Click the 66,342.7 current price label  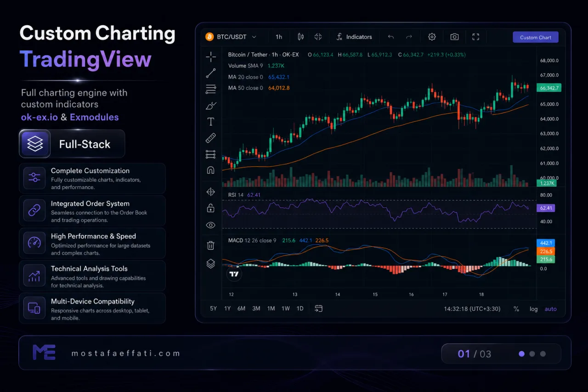click(549, 88)
